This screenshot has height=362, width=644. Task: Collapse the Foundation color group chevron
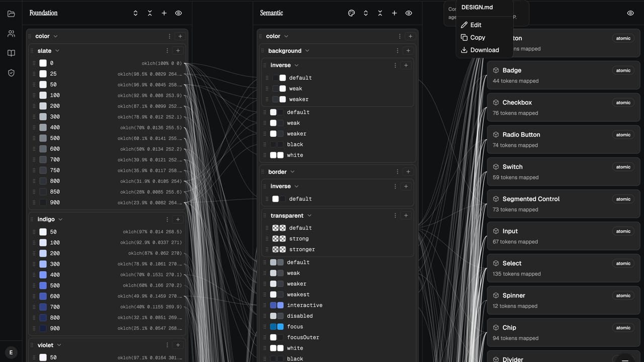tap(55, 36)
